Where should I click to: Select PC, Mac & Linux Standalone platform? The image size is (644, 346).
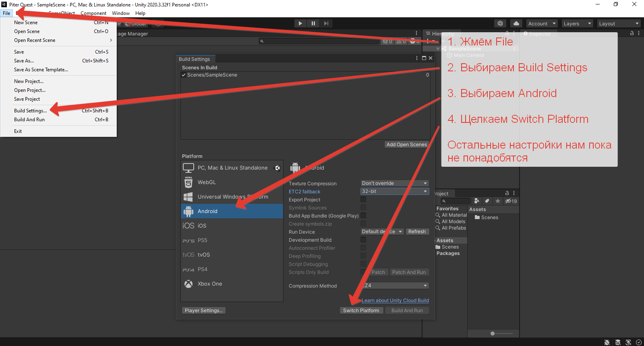pyautogui.click(x=232, y=168)
